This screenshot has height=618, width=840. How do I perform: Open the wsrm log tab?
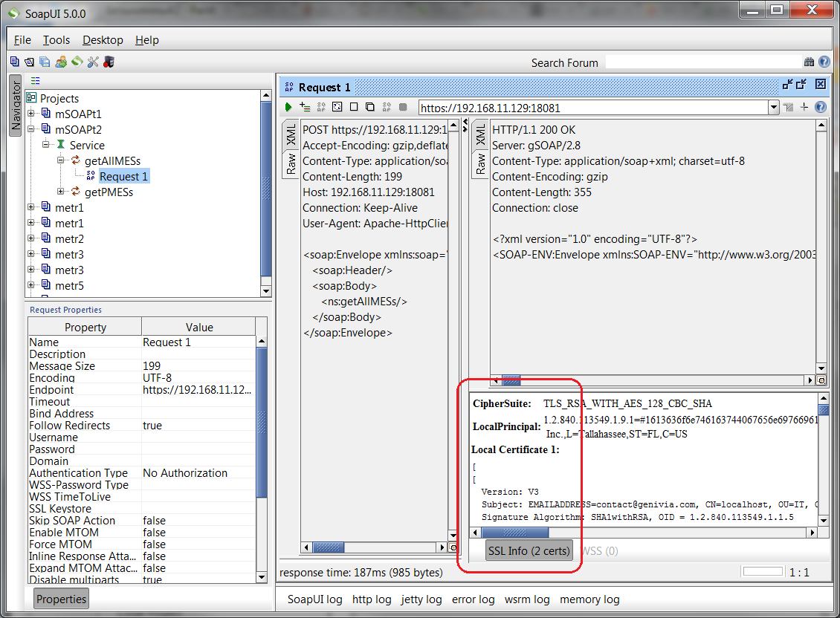(527, 599)
